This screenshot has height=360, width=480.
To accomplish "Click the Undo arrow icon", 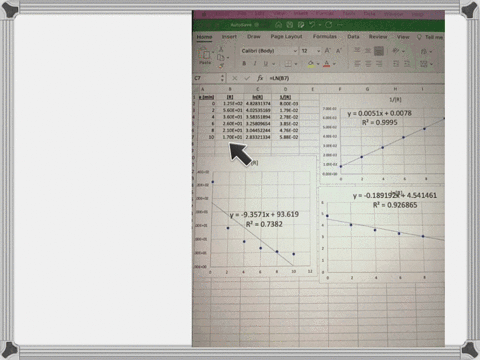I will click(x=312, y=25).
